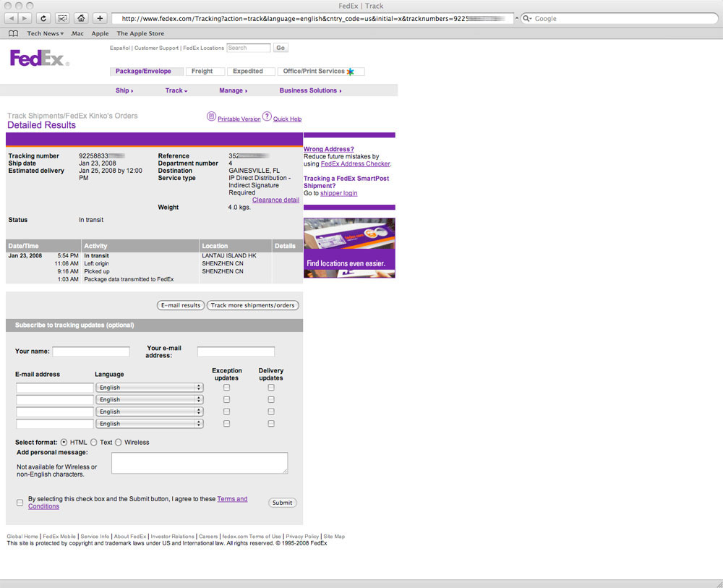Go to the home page icon
Image resolution: width=723 pixels, height=588 pixels.
point(81,19)
